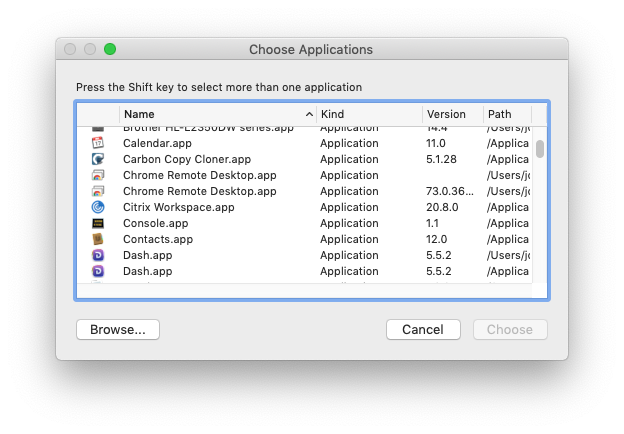The height and width of the screenshot is (434, 624).
Task: Select the Calendar.app name text
Action: pos(157,143)
